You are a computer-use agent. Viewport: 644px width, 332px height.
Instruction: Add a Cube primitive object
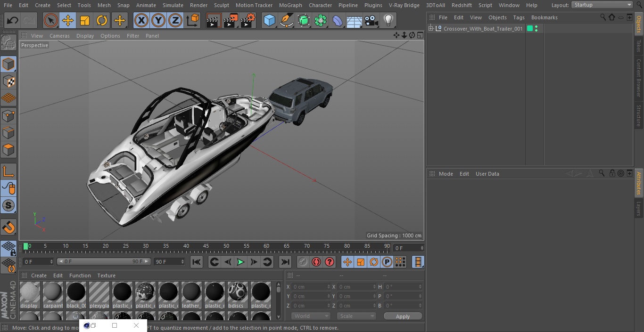pyautogui.click(x=269, y=20)
